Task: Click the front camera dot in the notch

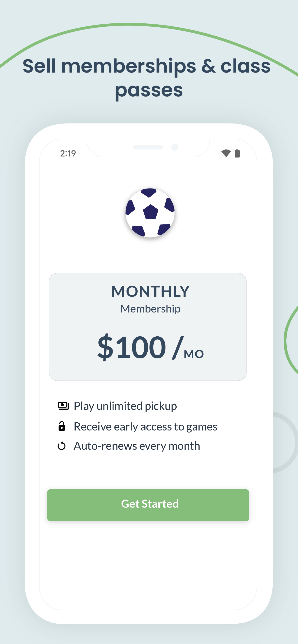Action: coord(175,147)
